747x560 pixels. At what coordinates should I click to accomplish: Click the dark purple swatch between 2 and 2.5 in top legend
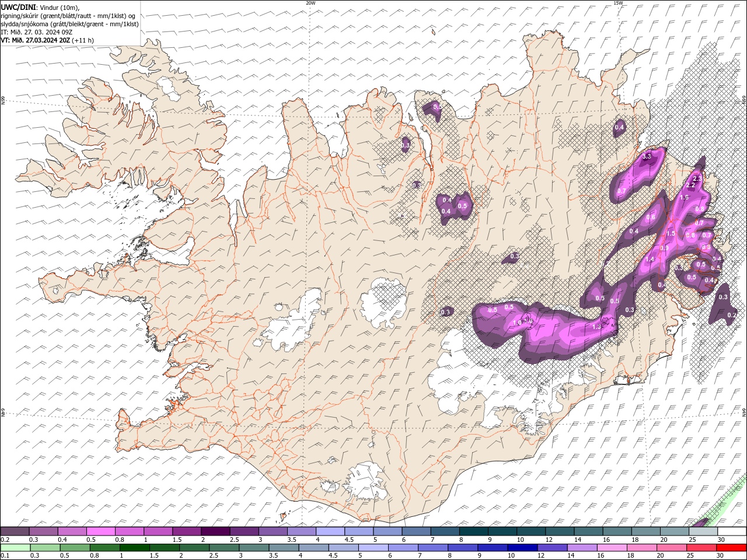215,531
